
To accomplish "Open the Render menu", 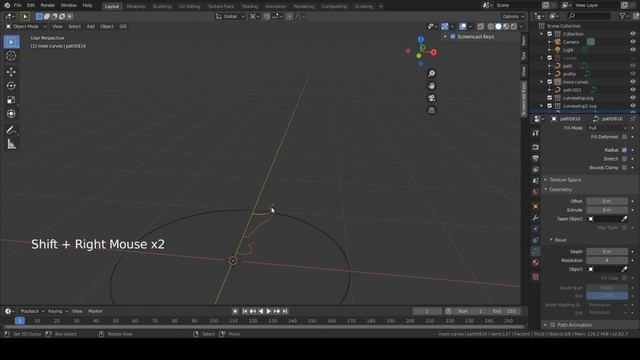I will tap(48, 6).
